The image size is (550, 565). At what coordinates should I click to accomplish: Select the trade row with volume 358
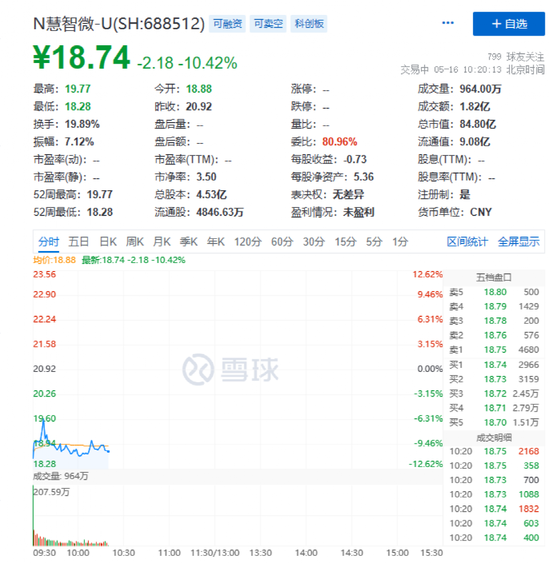(x=494, y=466)
